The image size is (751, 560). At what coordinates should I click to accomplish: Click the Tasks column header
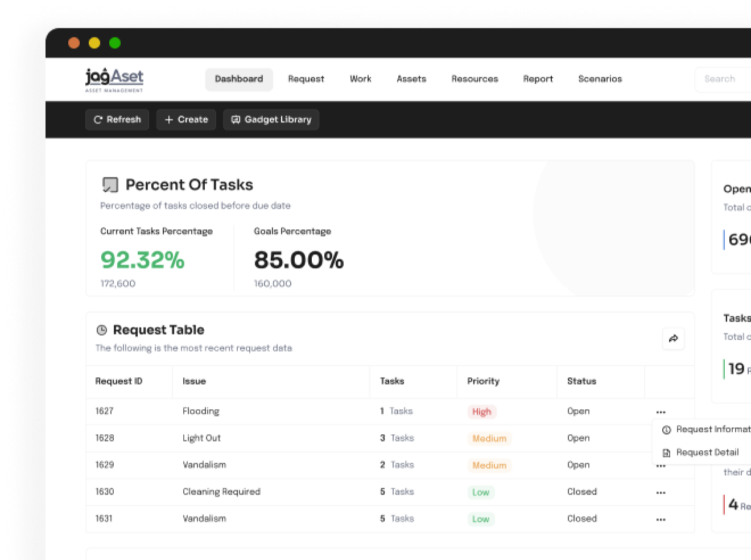(x=392, y=381)
